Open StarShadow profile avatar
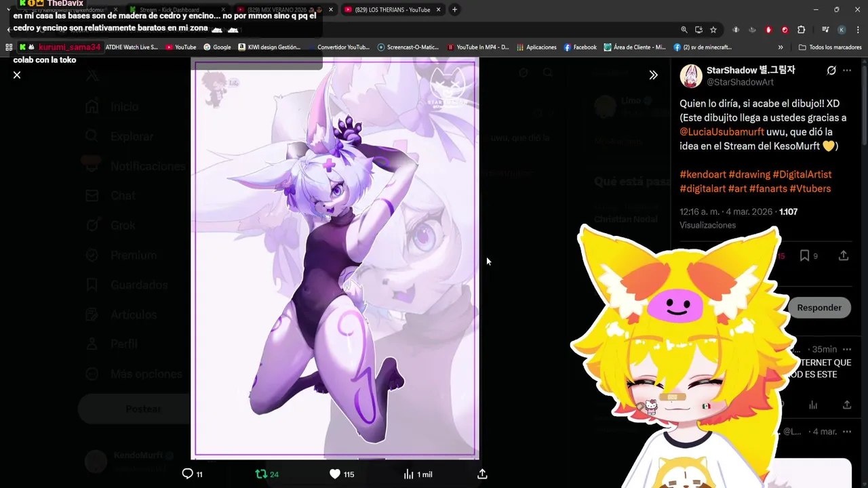 tap(691, 76)
